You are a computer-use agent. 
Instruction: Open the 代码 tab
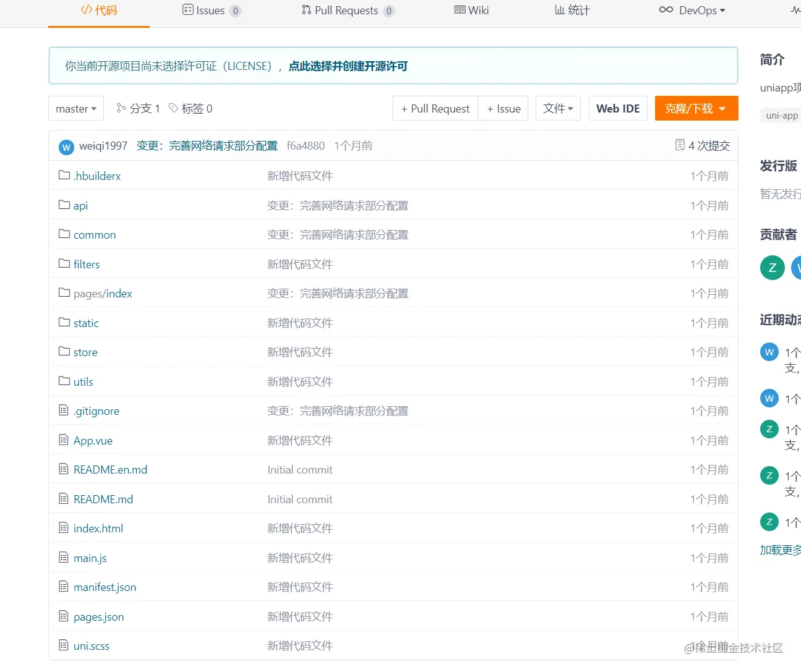(99, 11)
